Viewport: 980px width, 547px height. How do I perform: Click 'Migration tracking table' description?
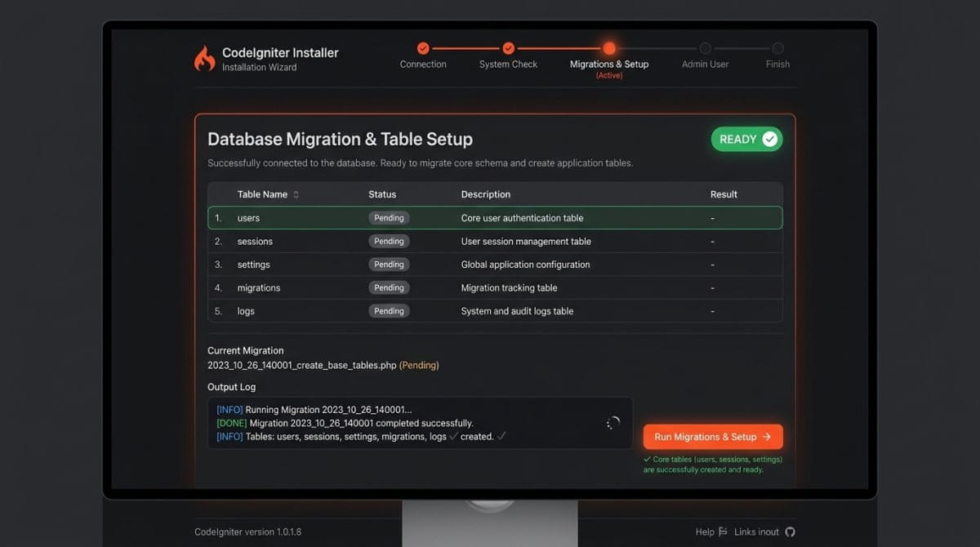tap(510, 288)
